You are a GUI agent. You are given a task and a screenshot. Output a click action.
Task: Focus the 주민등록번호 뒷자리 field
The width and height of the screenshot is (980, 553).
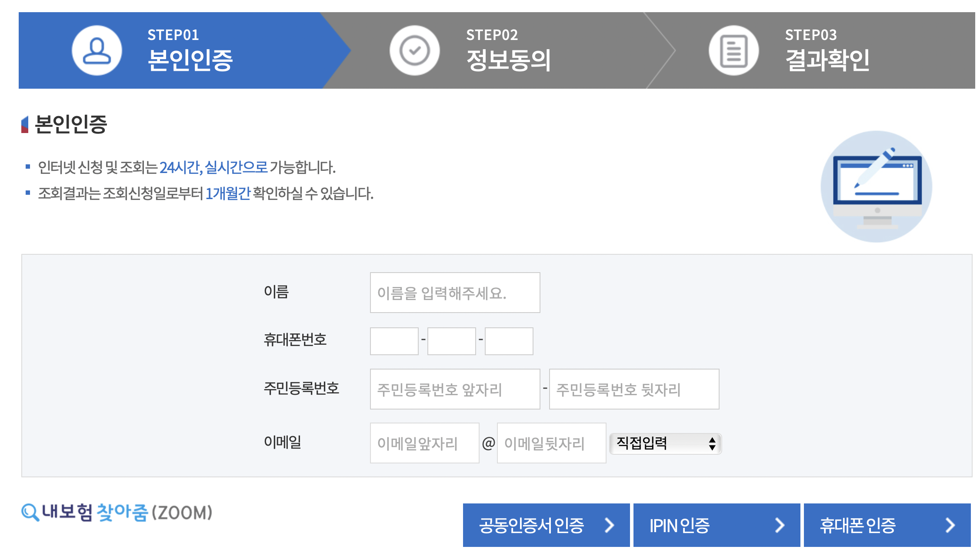coord(634,389)
